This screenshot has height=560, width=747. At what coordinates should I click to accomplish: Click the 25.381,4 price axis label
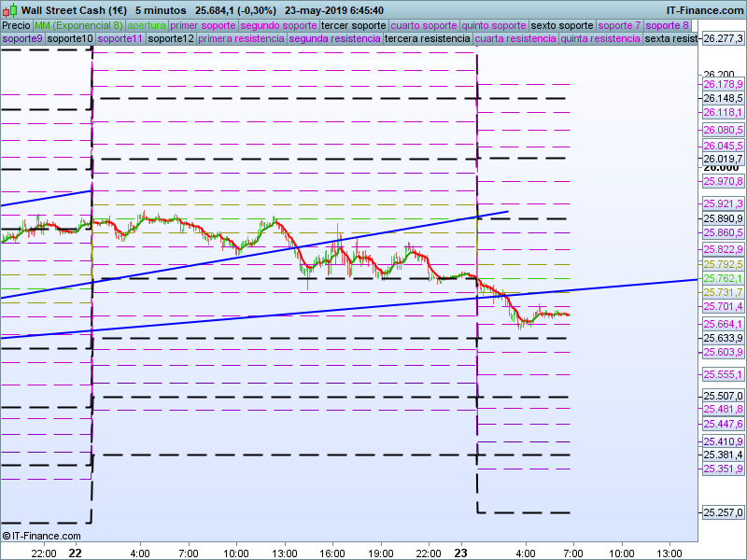pos(723,455)
